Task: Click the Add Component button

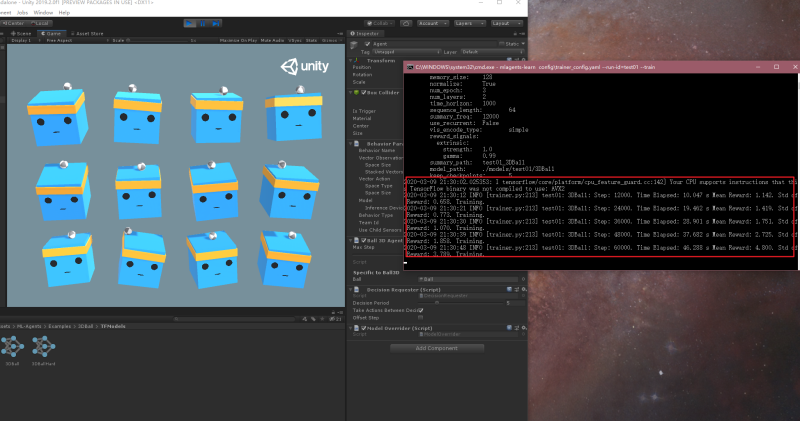Action: [437, 348]
